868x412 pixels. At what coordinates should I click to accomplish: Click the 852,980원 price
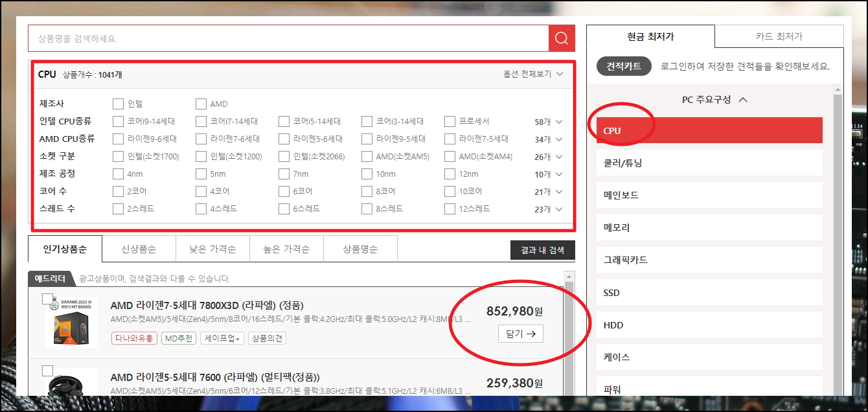[x=515, y=312]
